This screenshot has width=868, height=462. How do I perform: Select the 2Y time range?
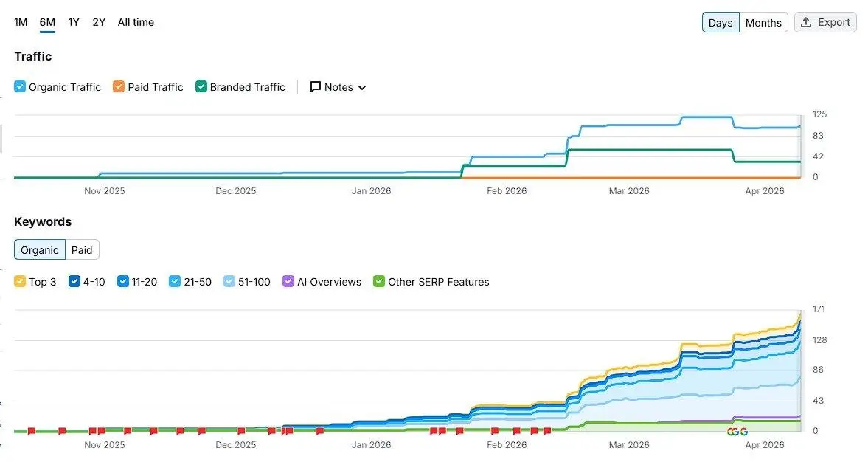(x=99, y=22)
